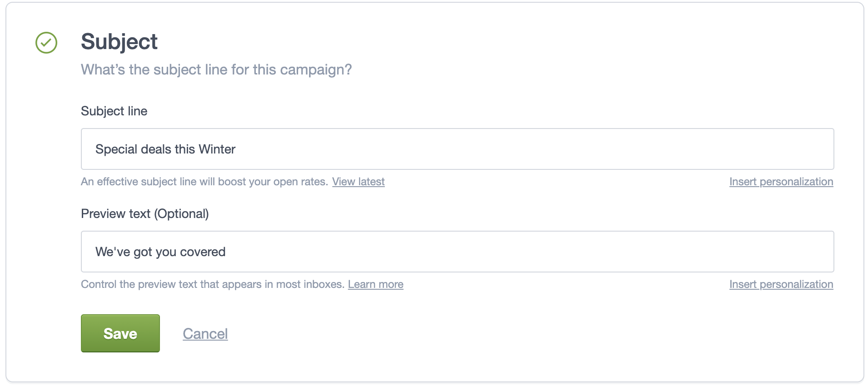
Task: Click the "Control the preview text" helper text
Action: [212, 284]
